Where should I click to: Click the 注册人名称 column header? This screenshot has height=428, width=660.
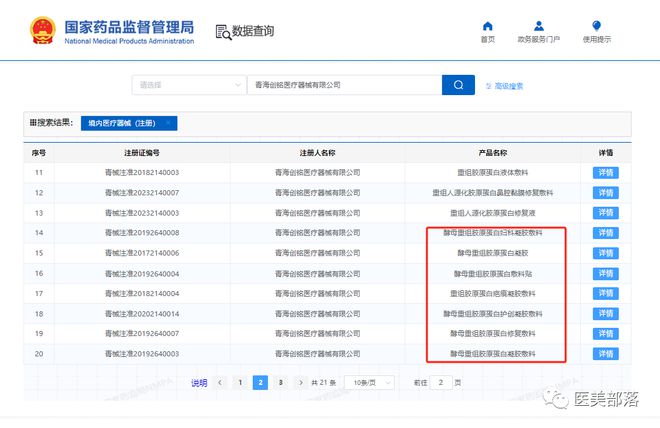317,153
